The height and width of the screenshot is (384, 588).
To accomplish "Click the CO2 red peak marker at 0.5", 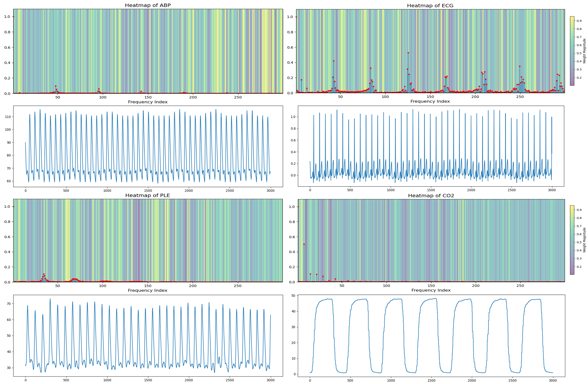I will click(x=304, y=244).
